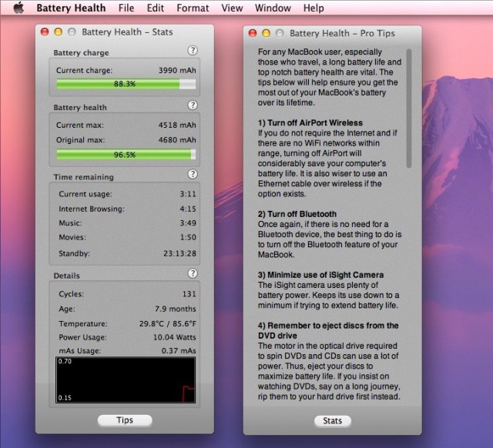The height and width of the screenshot is (448, 493).
Task: Click the Movies 1:50 value
Action: 188,237
